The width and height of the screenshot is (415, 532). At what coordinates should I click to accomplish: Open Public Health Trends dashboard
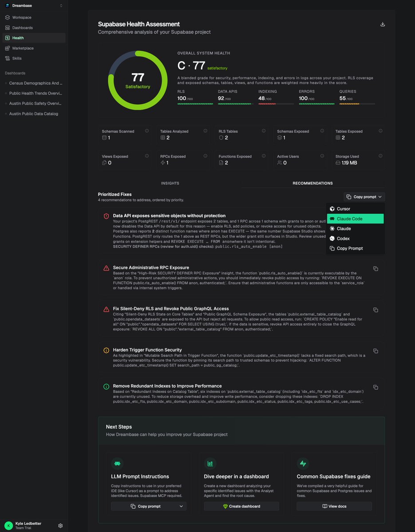pos(36,93)
